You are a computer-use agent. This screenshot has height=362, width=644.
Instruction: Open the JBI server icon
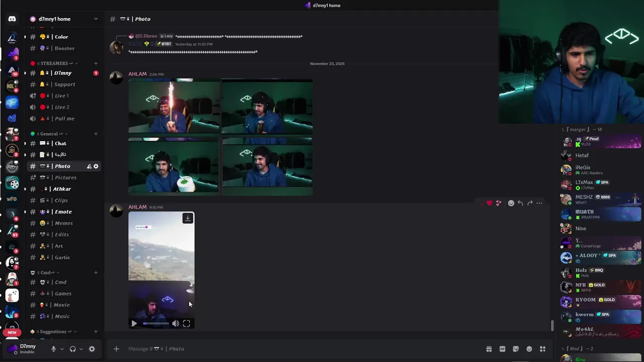pos(12,150)
